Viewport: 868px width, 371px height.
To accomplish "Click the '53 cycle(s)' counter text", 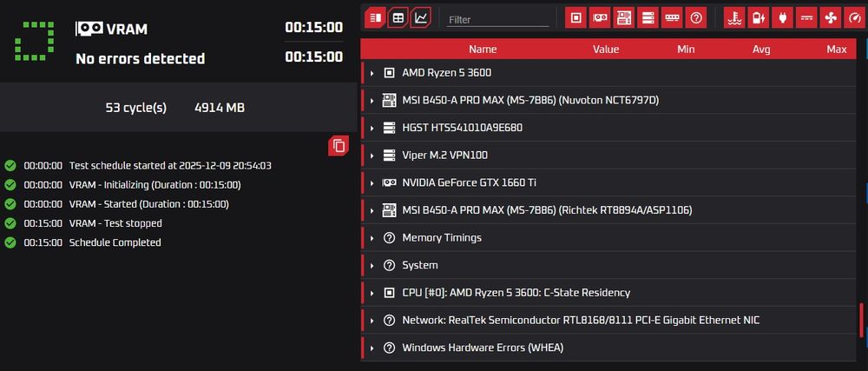I will tap(136, 108).
